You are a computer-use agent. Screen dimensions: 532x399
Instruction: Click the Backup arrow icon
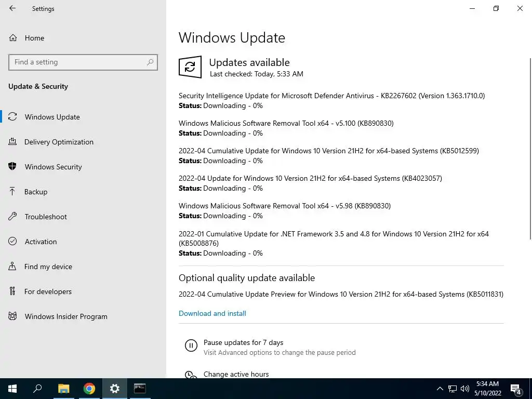coord(12,192)
